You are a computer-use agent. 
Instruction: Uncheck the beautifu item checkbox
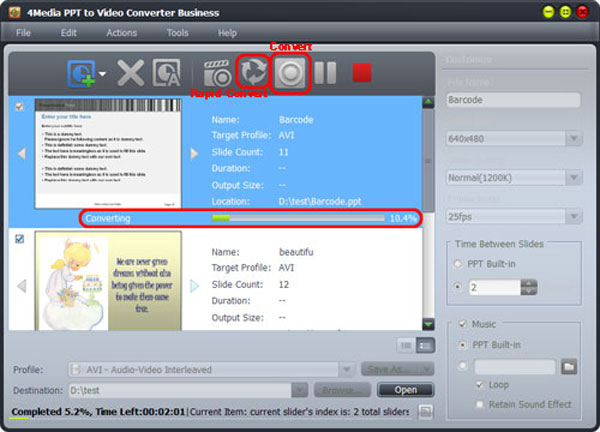click(x=20, y=239)
